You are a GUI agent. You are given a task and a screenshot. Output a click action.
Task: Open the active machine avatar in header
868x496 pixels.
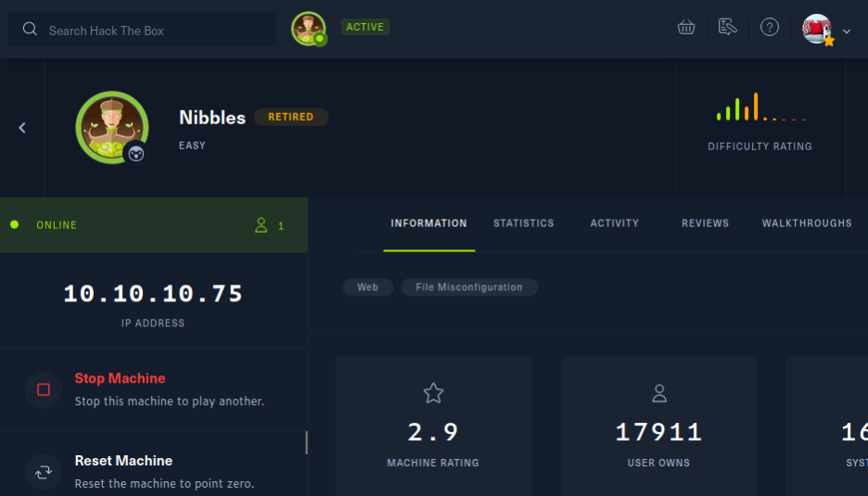pos(308,28)
